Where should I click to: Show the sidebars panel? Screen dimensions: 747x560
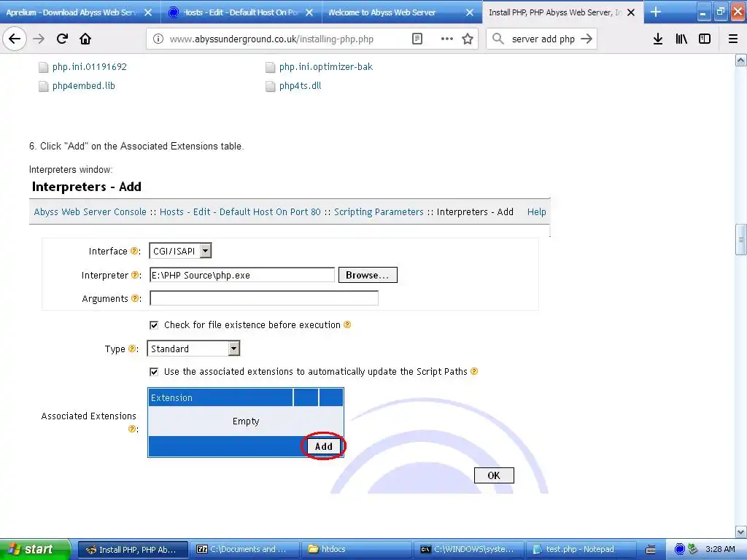[x=705, y=39]
